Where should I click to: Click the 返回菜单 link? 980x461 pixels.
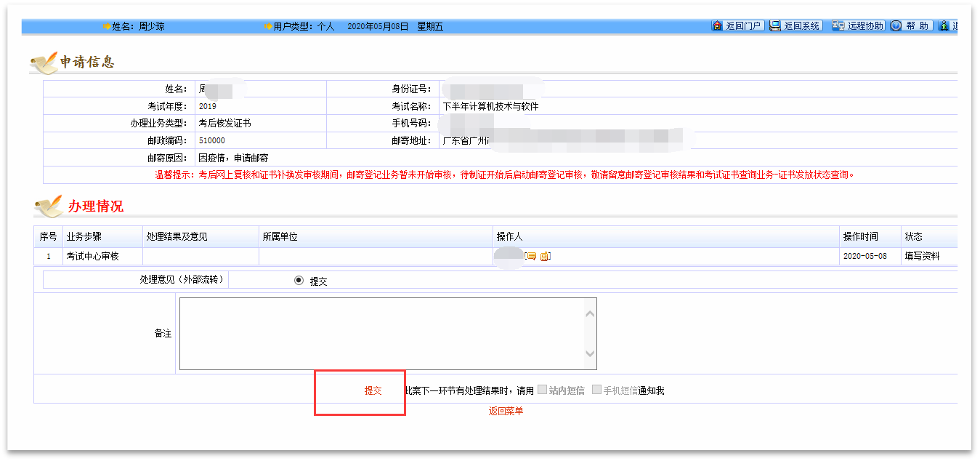pos(506,411)
